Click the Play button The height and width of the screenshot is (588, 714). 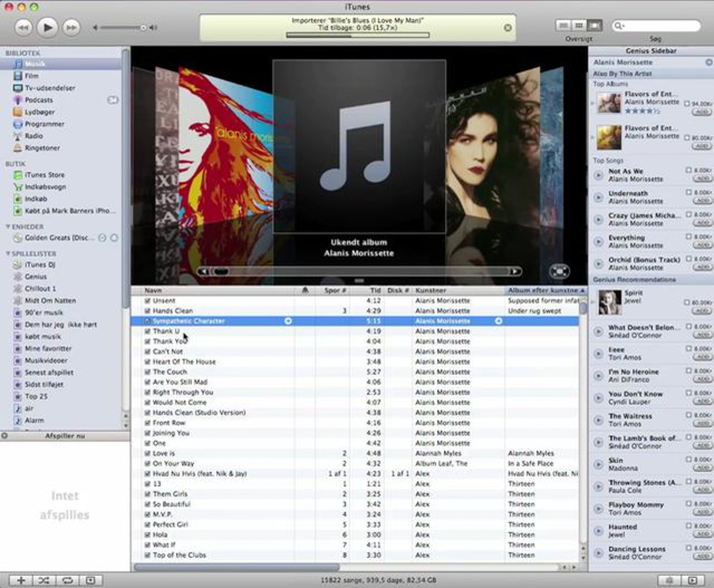47,27
